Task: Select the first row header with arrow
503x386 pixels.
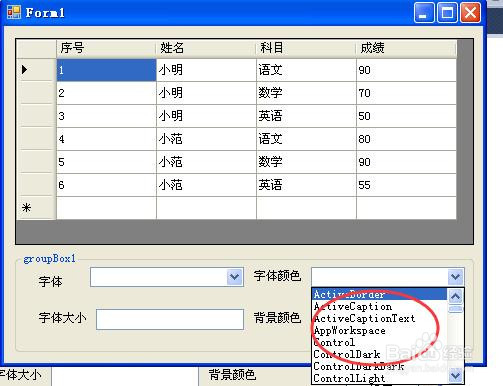Action: [x=36, y=70]
